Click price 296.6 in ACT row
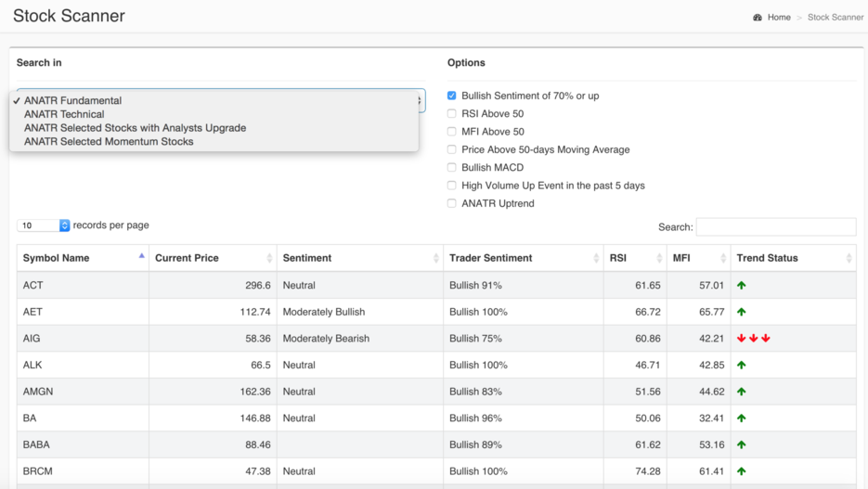868x489 pixels. point(258,286)
